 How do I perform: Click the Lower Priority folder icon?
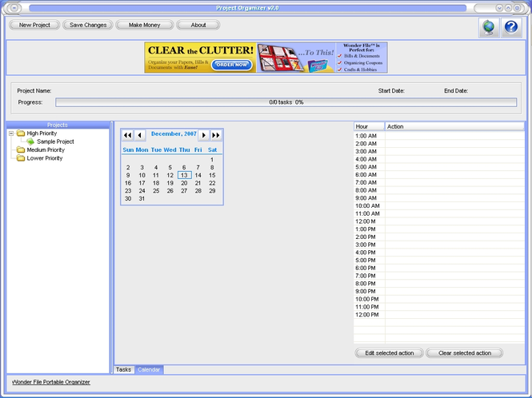21,158
